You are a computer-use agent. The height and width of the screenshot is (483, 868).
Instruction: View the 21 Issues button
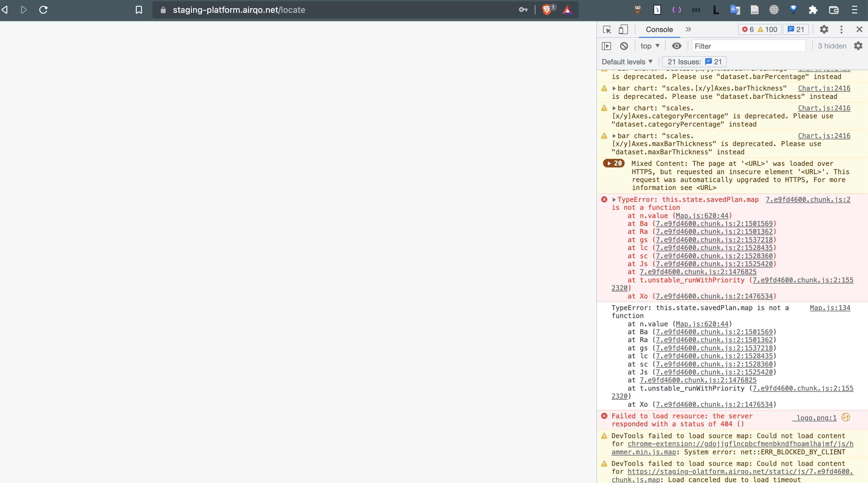click(x=693, y=62)
